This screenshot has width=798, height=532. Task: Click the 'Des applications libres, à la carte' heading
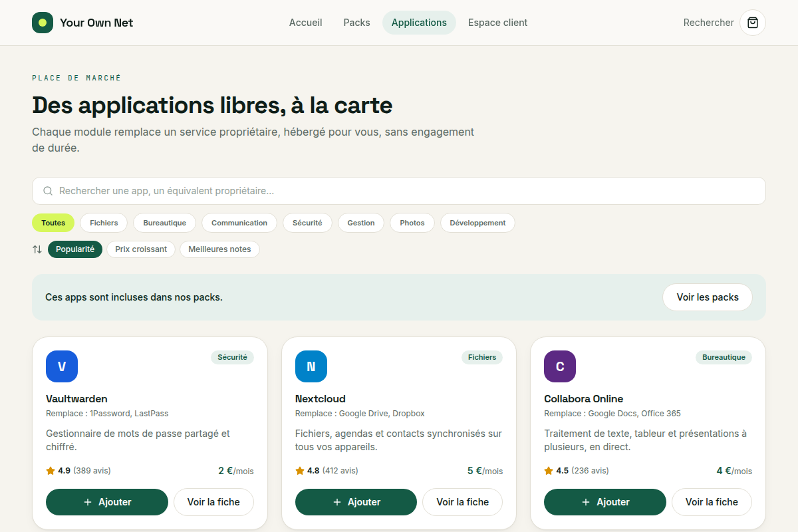pos(212,105)
